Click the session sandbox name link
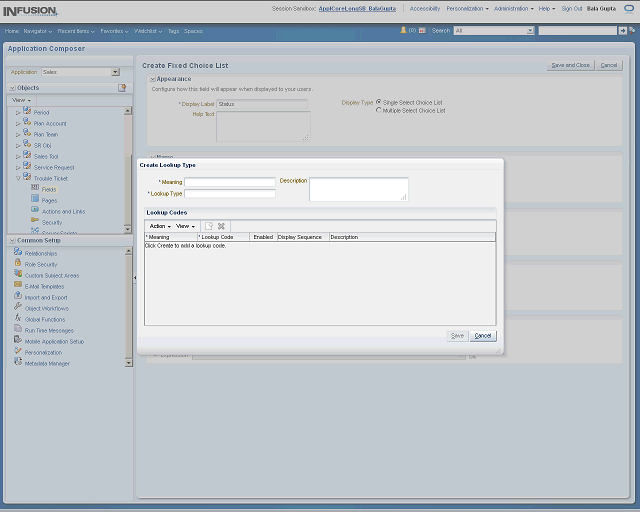 (x=357, y=9)
